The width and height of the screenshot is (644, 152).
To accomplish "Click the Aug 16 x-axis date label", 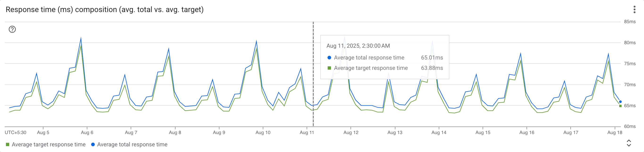I will click(x=527, y=132).
